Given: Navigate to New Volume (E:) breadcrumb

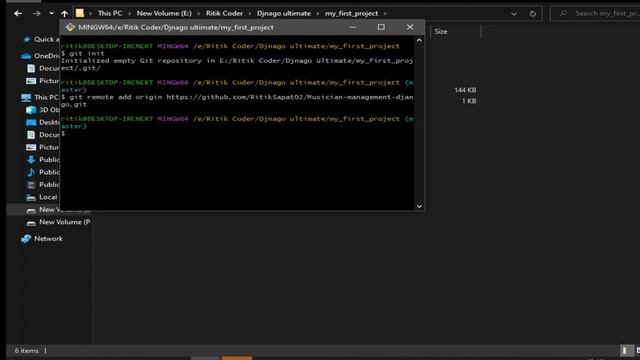Looking at the screenshot, I should [164, 13].
